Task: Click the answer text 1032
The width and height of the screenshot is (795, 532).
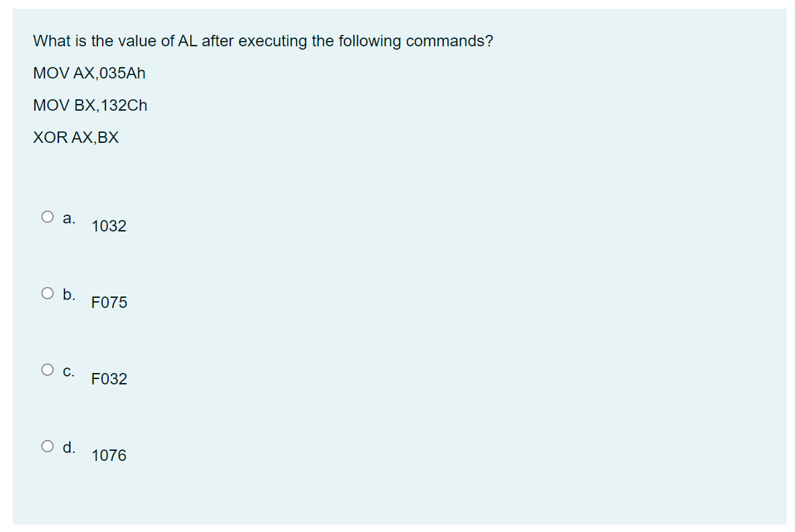Action: [x=109, y=226]
